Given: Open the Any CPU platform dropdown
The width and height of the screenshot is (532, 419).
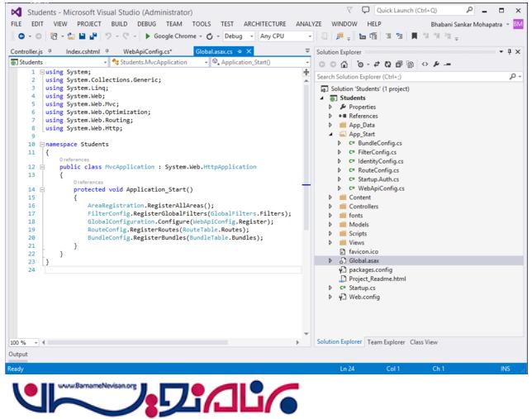Looking at the screenshot, I should coord(285,36).
